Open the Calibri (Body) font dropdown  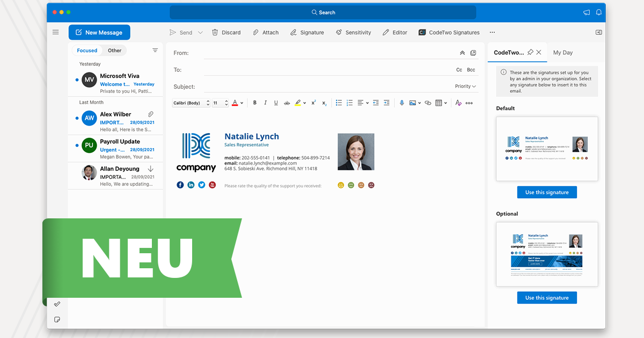[191, 103]
